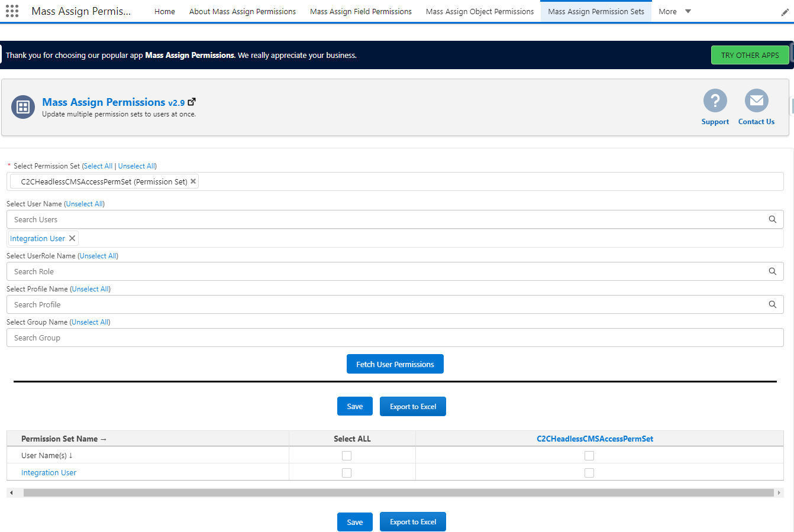Viewport: 794px width, 532px height.
Task: Open the More navigation dropdown
Action: click(674, 11)
